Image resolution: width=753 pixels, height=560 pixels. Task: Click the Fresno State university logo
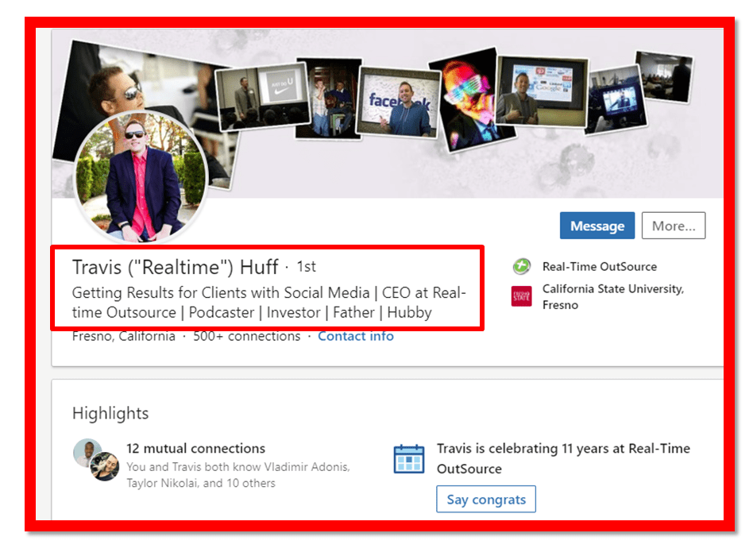coord(521,297)
